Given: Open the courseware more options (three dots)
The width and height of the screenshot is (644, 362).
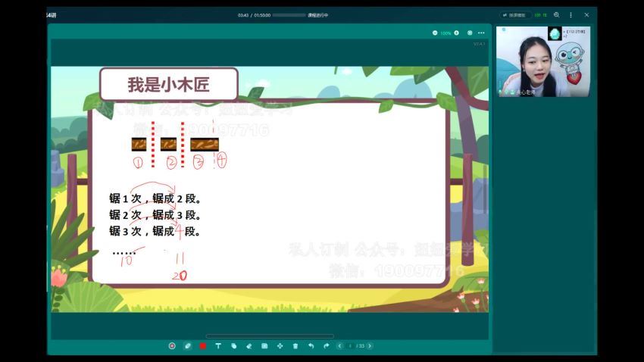Looking at the screenshot, I should 481,33.
